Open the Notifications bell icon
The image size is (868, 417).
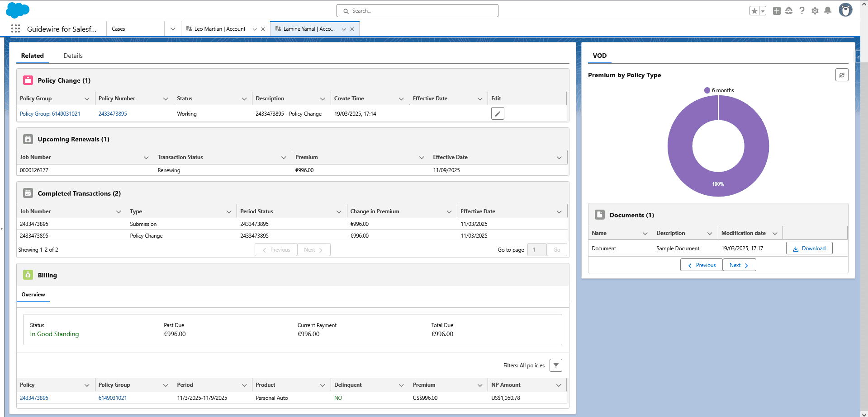pyautogui.click(x=828, y=11)
